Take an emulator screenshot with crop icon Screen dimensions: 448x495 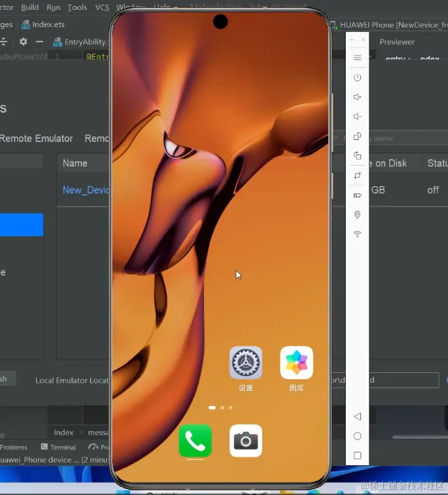click(x=357, y=176)
